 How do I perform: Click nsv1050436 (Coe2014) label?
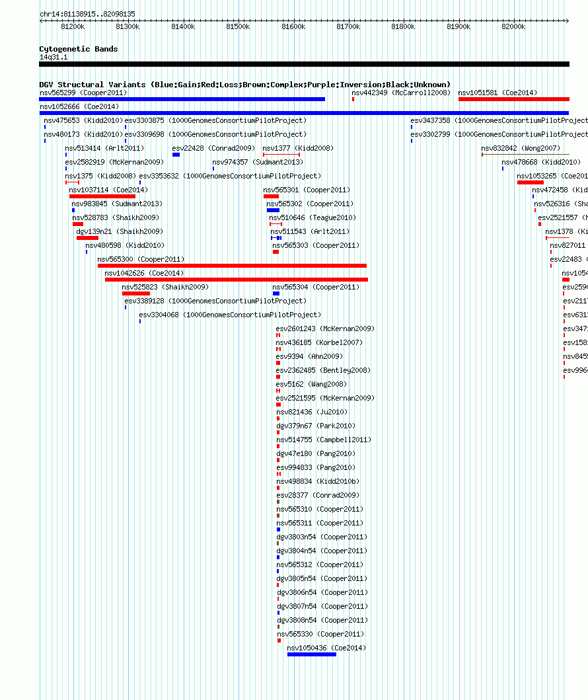coord(326,647)
